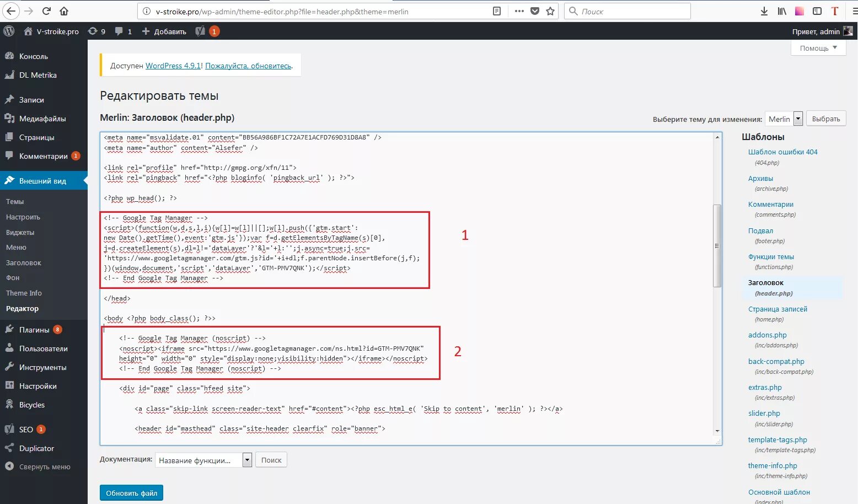
Task: Open Медиафайлы menu
Action: pyautogui.click(x=44, y=119)
